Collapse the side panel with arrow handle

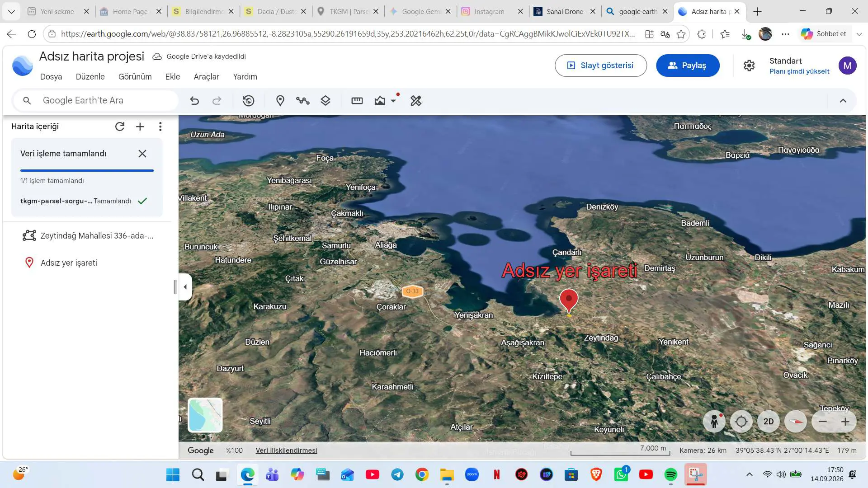click(x=185, y=287)
